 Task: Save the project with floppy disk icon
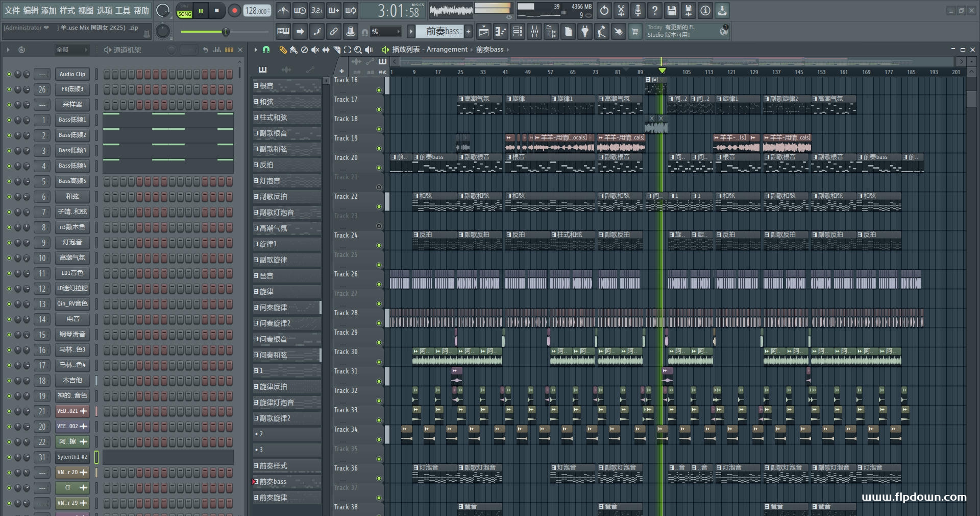click(x=672, y=10)
